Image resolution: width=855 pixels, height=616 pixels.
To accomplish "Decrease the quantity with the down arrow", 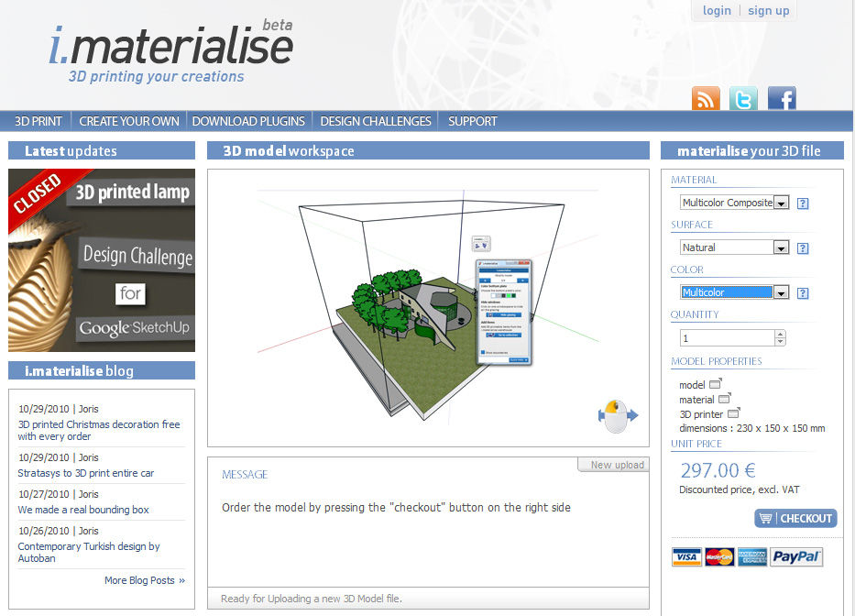I will click(x=780, y=342).
